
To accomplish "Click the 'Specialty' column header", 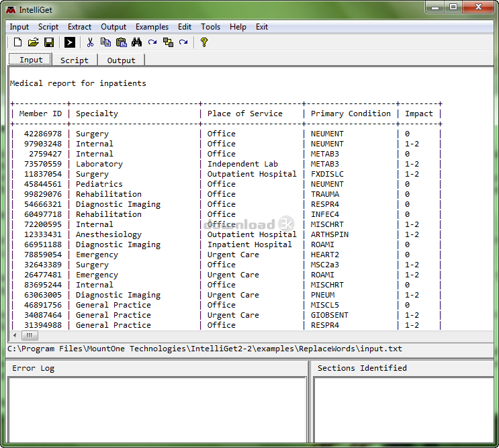I will (97, 114).
